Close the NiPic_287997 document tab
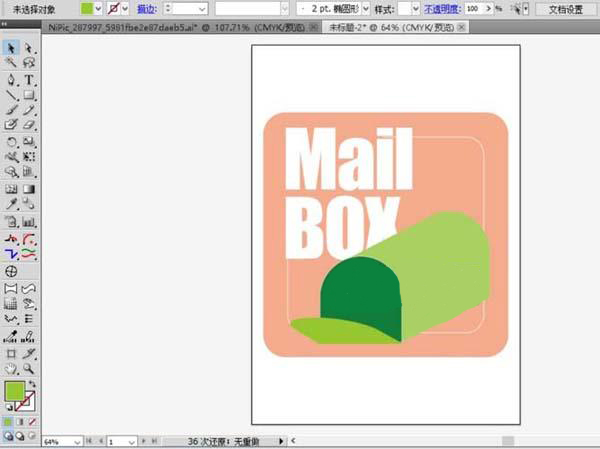The height and width of the screenshot is (449, 600). click(x=313, y=28)
